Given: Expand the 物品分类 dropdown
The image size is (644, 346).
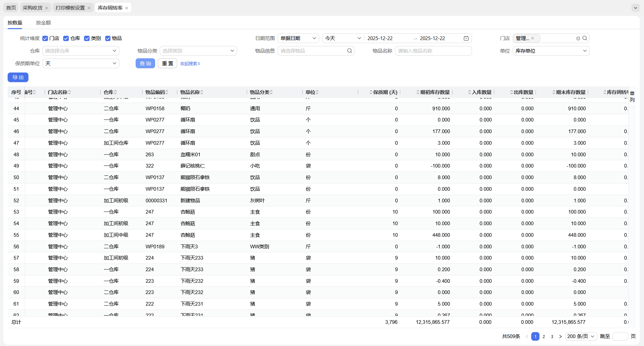Looking at the screenshot, I should [x=198, y=51].
